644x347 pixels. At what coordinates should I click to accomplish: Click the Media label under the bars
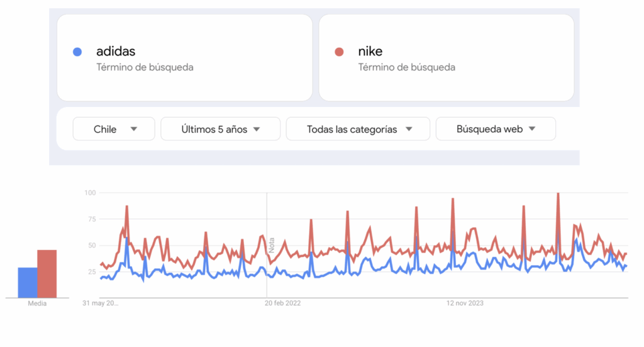tap(37, 304)
